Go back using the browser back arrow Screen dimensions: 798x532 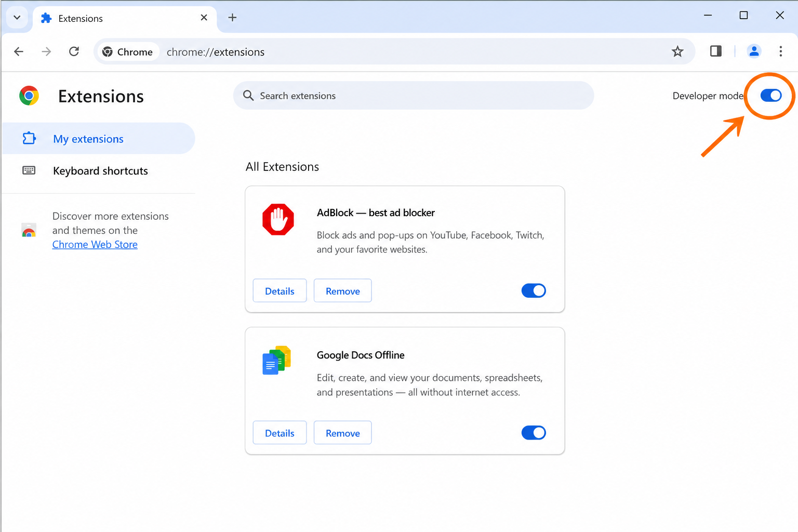point(19,51)
